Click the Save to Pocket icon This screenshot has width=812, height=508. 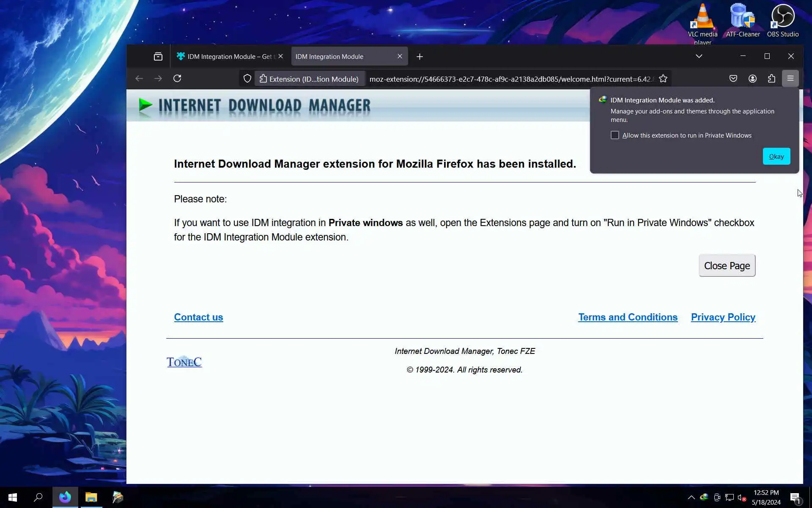[733, 79]
